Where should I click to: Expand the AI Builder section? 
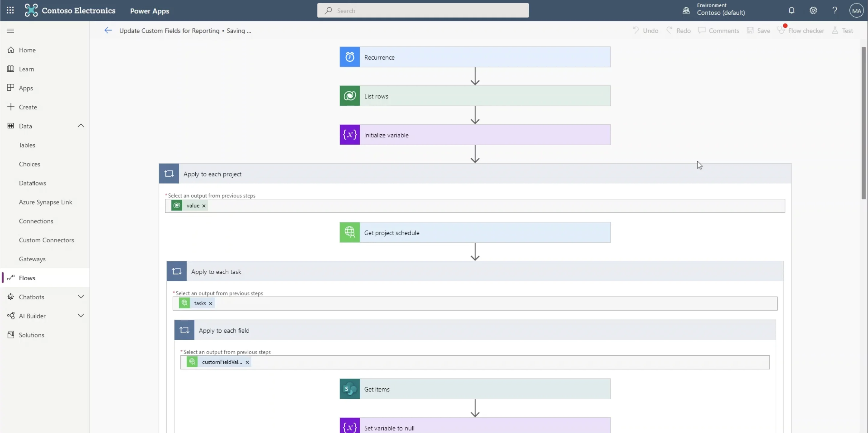coord(81,316)
